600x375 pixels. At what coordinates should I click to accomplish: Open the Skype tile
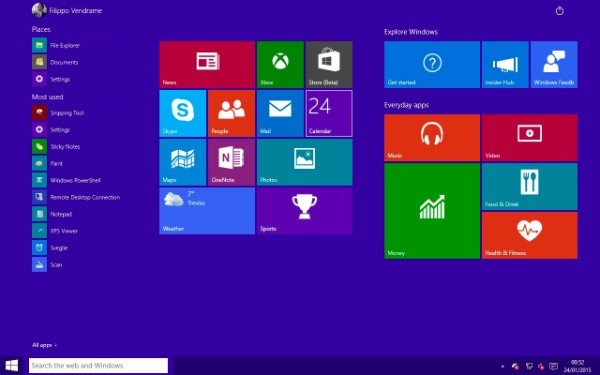[x=183, y=113]
